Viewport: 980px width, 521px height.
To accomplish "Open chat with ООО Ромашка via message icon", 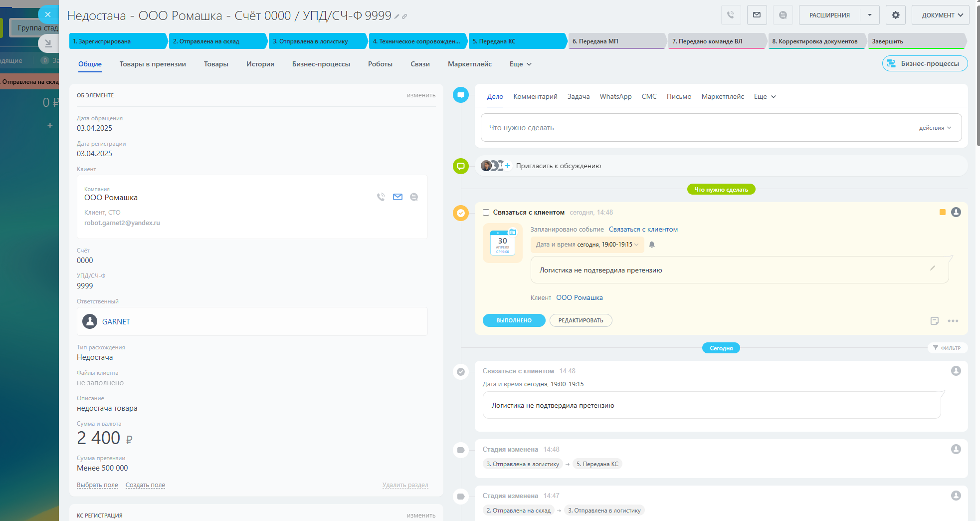I will (414, 197).
